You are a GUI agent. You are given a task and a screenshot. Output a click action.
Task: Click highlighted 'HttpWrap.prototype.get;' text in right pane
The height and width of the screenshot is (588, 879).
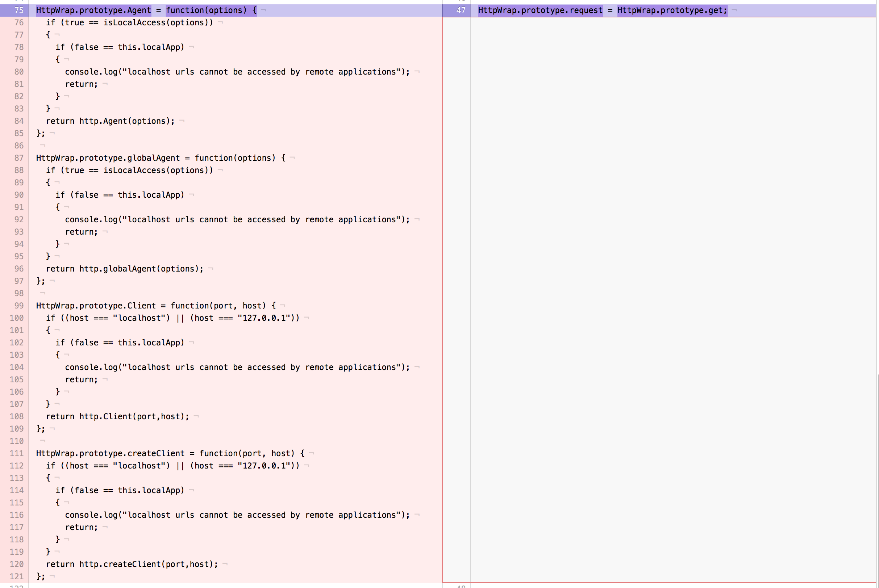[672, 10]
